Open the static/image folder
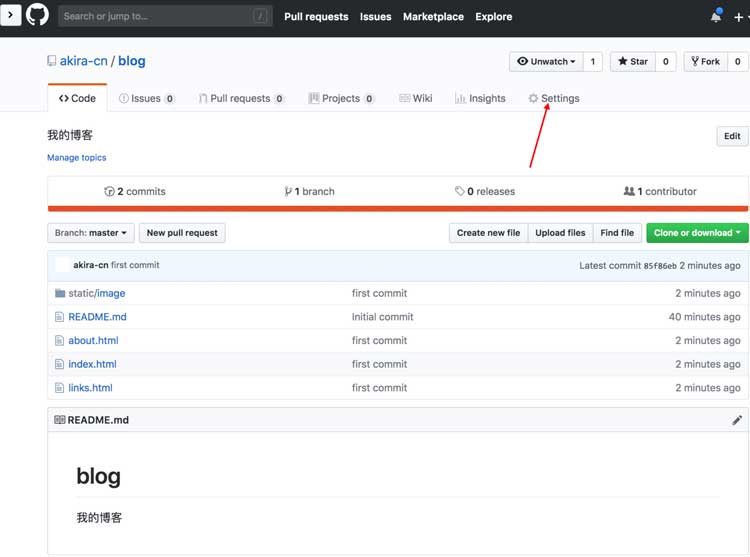750x557 pixels. [x=97, y=293]
